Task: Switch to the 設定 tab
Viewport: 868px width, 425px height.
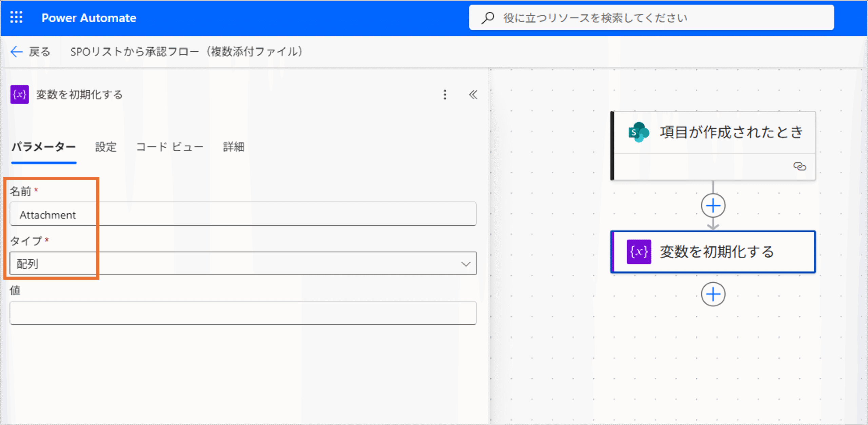Action: 106,147
